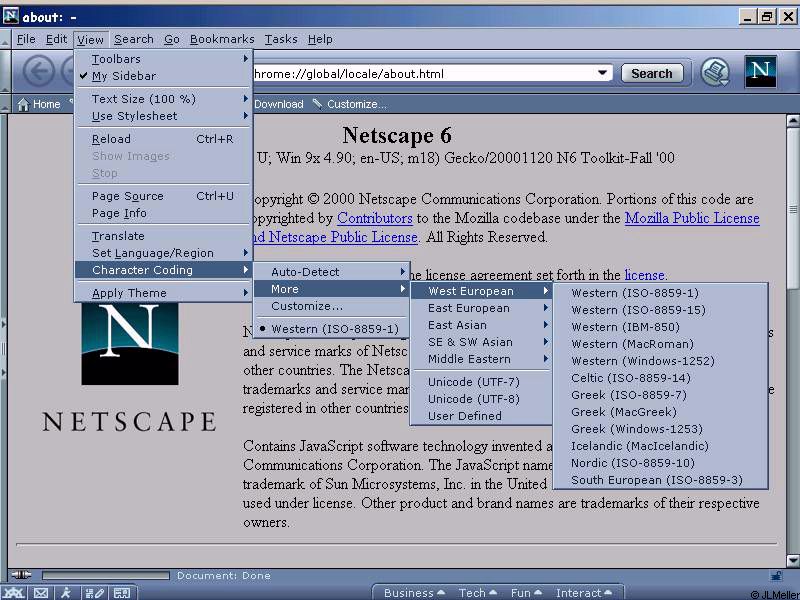Select Western (ISO-8859-15) encoding
This screenshot has width=800, height=600.
(x=660, y=310)
